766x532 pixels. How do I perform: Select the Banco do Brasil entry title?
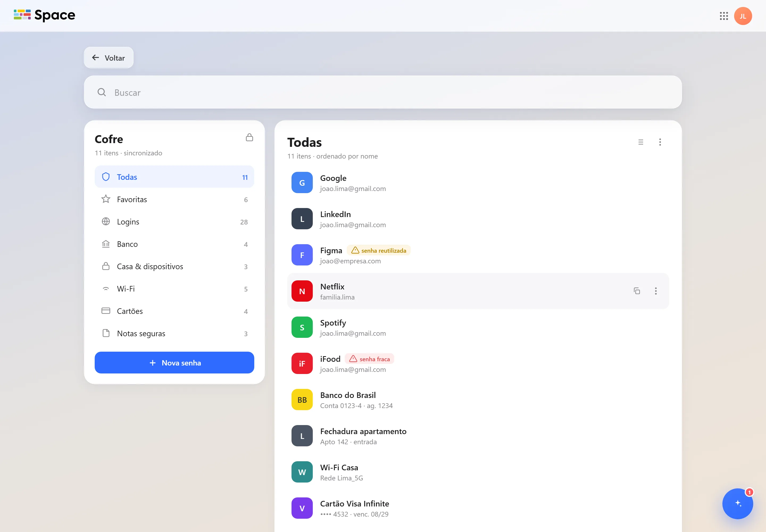coord(348,395)
